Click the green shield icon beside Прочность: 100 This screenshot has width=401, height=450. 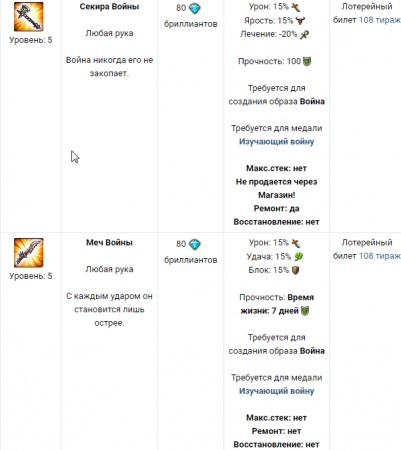coord(307,62)
